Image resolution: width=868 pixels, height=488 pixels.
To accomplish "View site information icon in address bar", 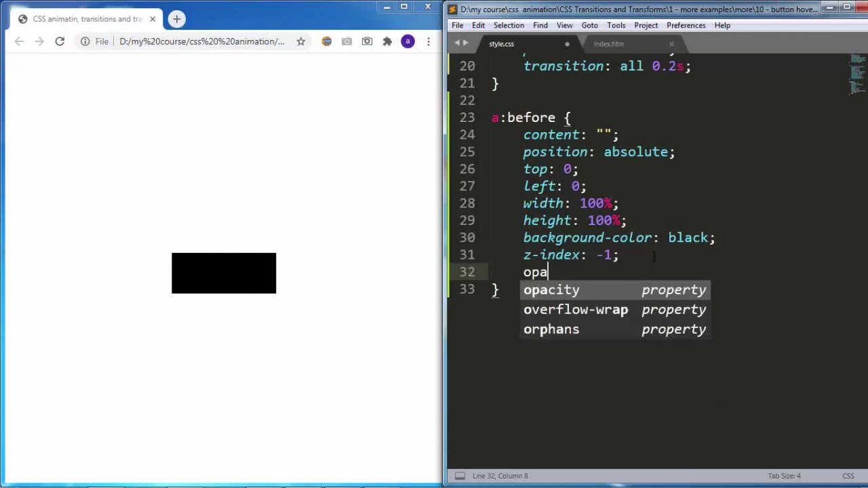I will [85, 41].
